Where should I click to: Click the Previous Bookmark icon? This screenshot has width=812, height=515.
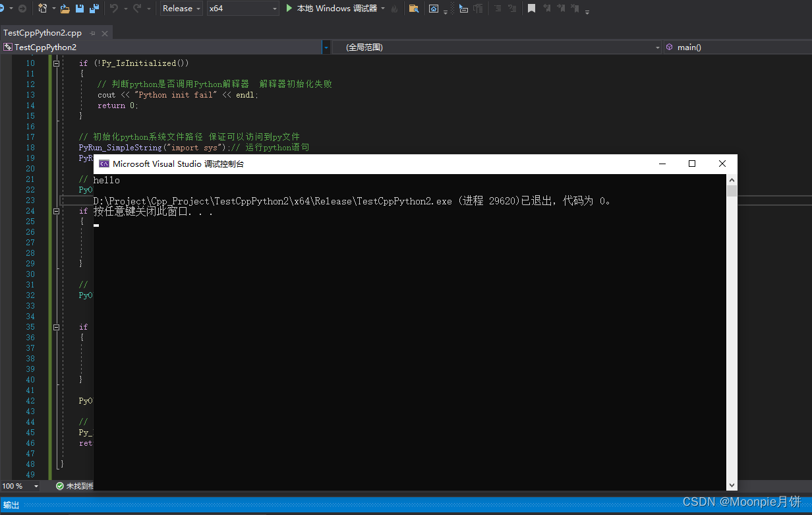coord(547,9)
